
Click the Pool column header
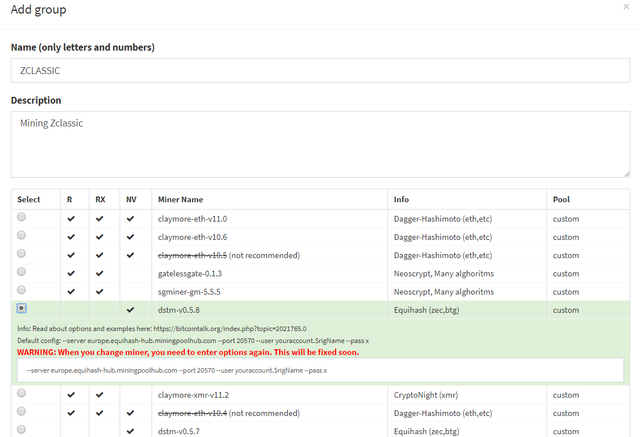tap(561, 200)
